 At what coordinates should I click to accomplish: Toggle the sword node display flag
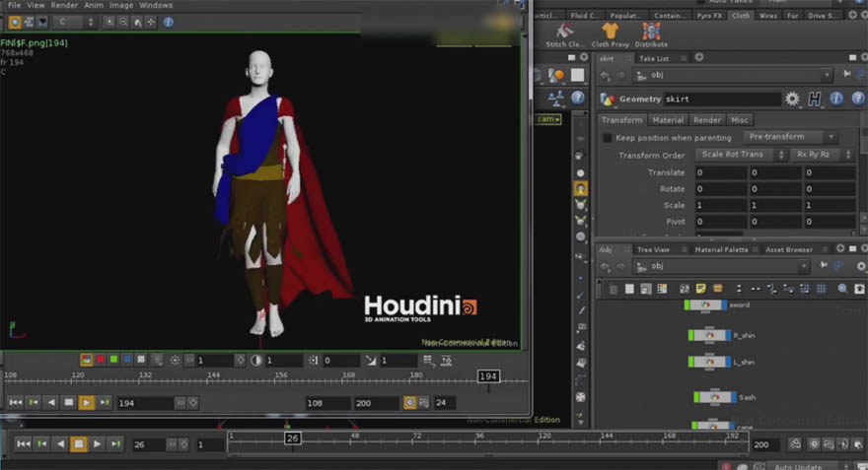click(x=725, y=304)
